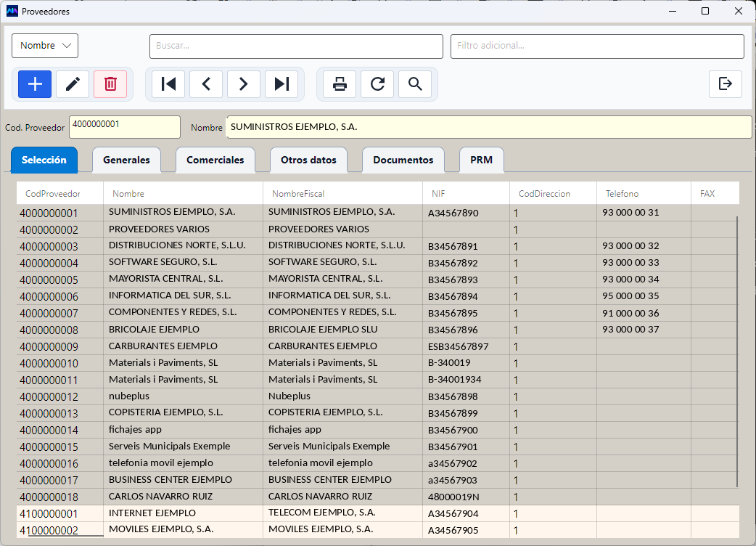Jump to the last supplier record

tap(282, 84)
